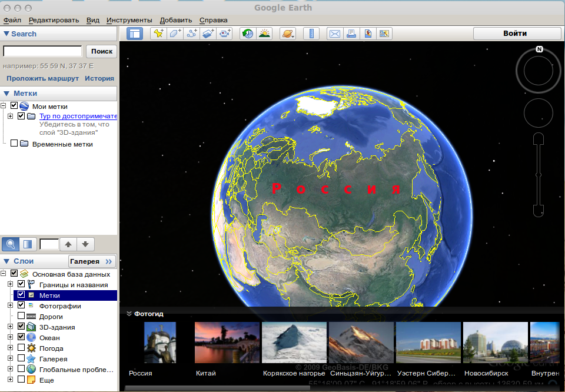The height and width of the screenshot is (392, 565).
Task: Click the transparency toggle button beside magnifier
Action: 28,244
